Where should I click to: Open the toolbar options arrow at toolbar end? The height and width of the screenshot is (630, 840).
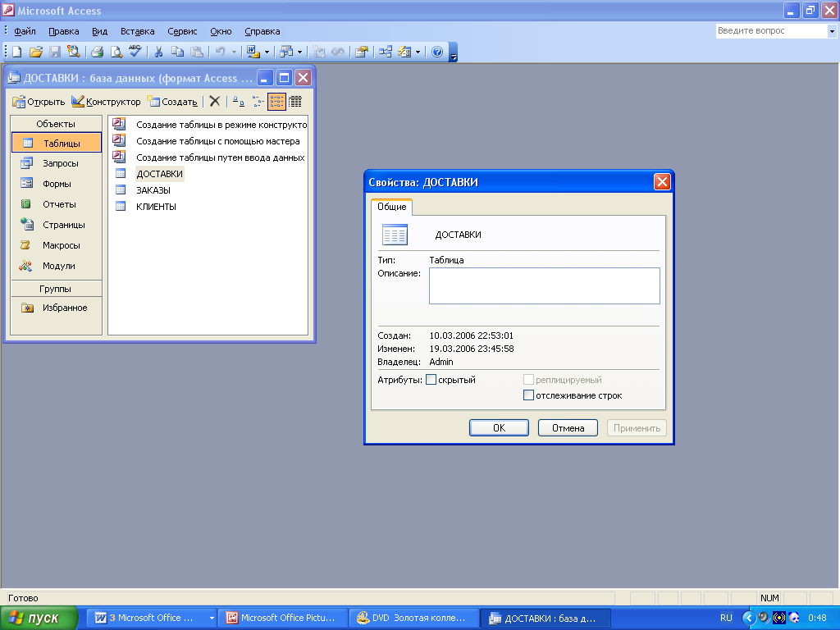(453, 52)
